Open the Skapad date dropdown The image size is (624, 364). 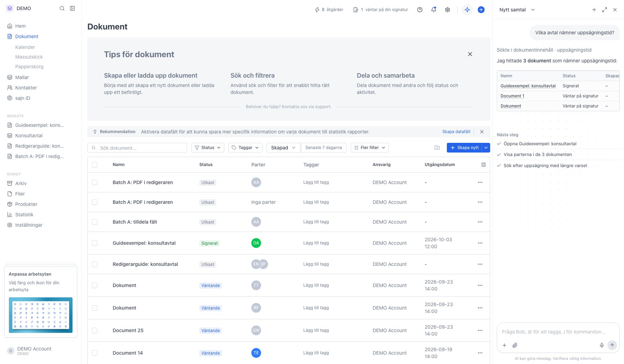pyautogui.click(x=284, y=148)
